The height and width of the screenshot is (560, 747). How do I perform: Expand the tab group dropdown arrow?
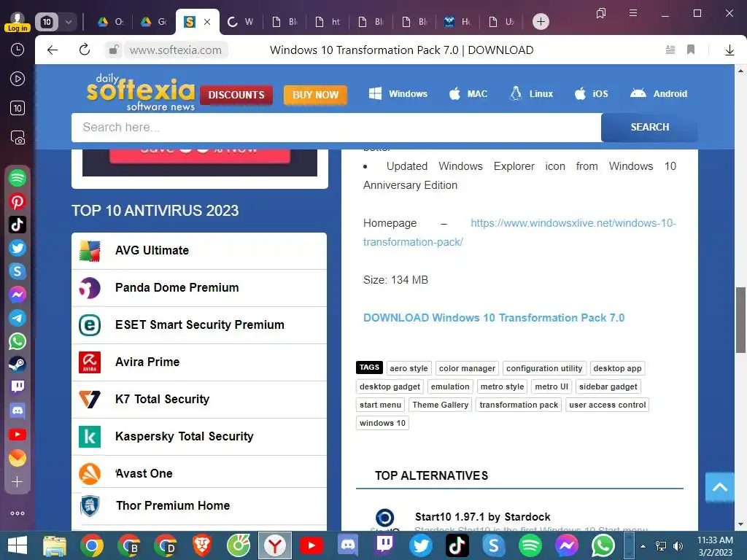coord(68,22)
